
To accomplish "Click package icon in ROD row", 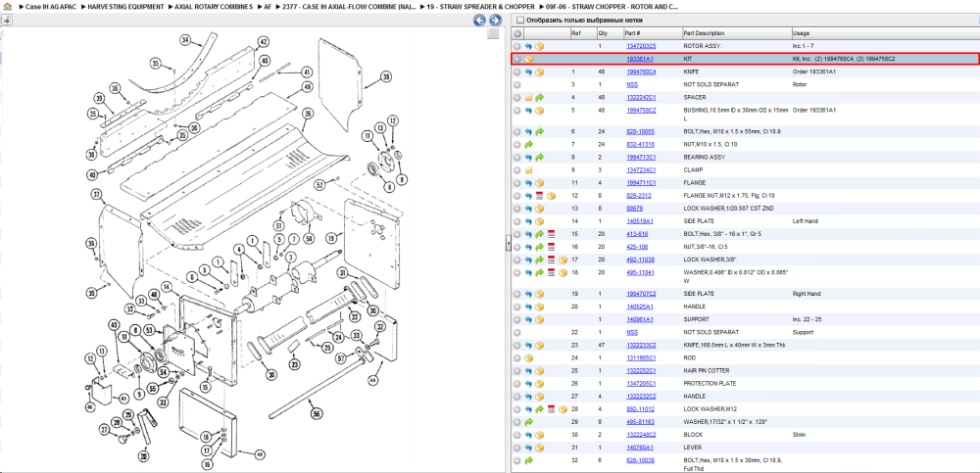I will pos(528,358).
